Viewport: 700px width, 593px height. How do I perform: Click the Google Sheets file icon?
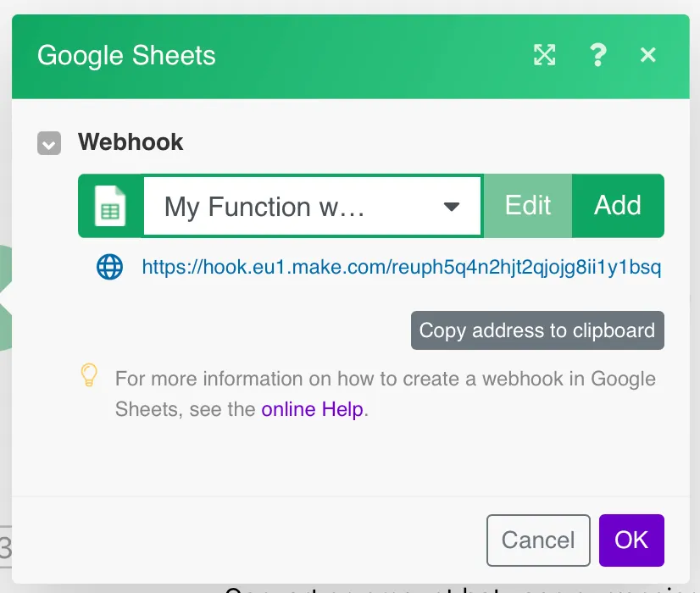(110, 206)
